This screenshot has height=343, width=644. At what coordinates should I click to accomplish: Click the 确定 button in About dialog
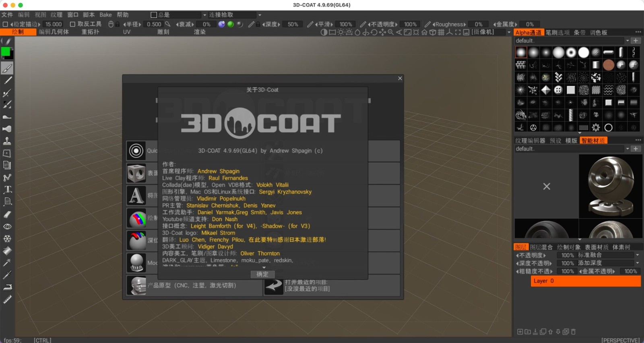262,274
